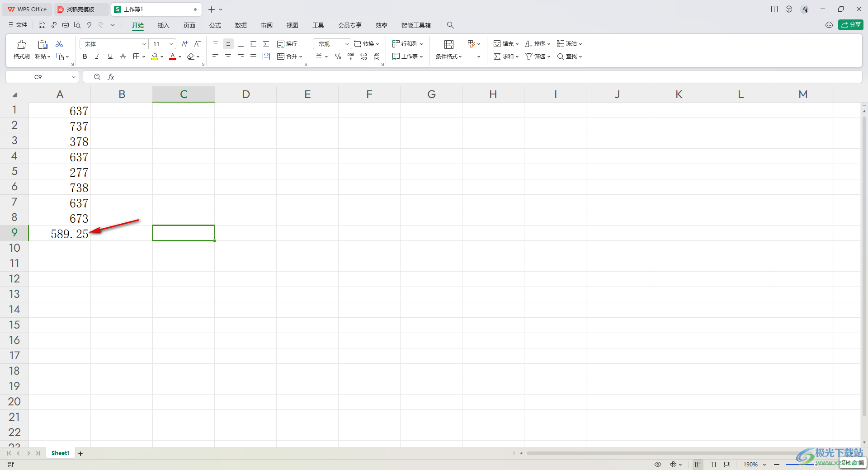Toggle bold formatting
Viewport: 868px width, 470px height.
click(85, 56)
